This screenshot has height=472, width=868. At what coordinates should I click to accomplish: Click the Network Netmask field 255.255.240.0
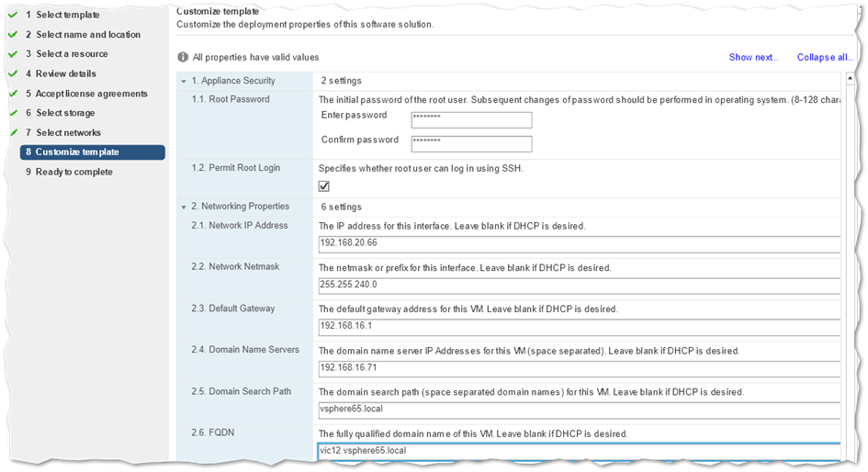tap(579, 285)
